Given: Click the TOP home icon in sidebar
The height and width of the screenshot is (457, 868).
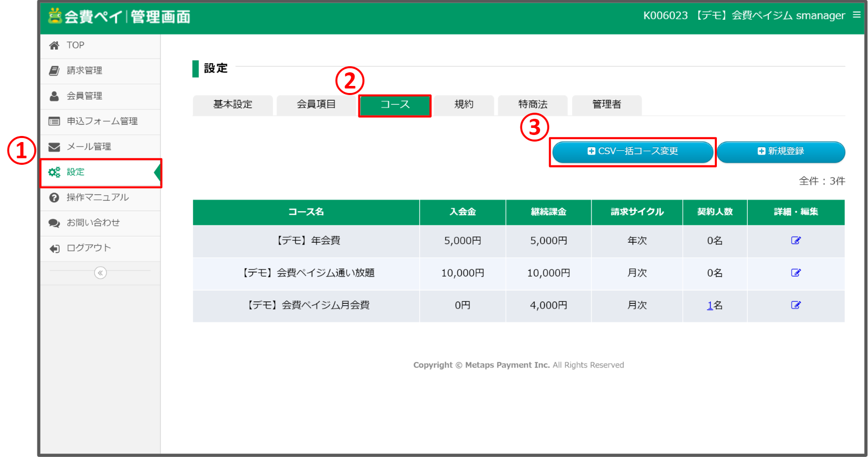Looking at the screenshot, I should (54, 45).
